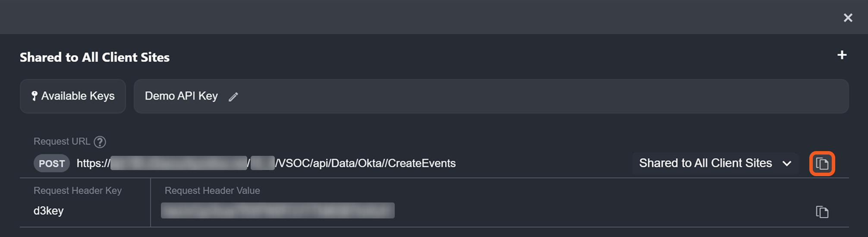Click the Request Header Key label

(x=78, y=190)
